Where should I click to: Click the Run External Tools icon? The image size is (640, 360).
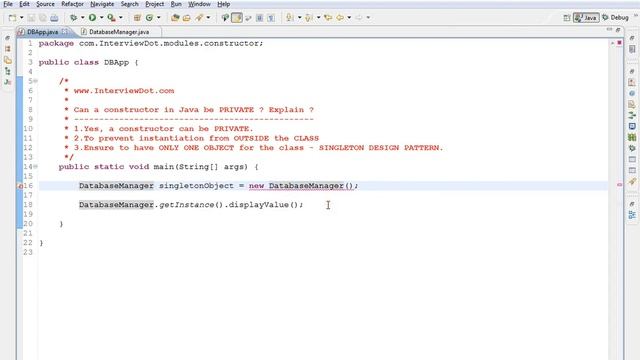(111, 18)
